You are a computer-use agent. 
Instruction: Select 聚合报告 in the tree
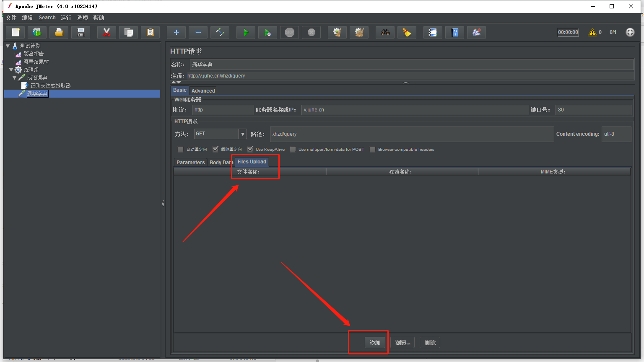[x=34, y=54]
